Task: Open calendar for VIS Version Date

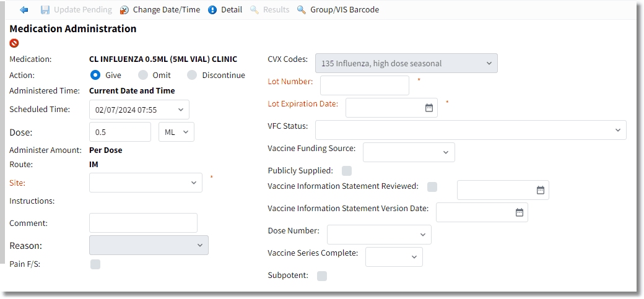Action: click(520, 212)
